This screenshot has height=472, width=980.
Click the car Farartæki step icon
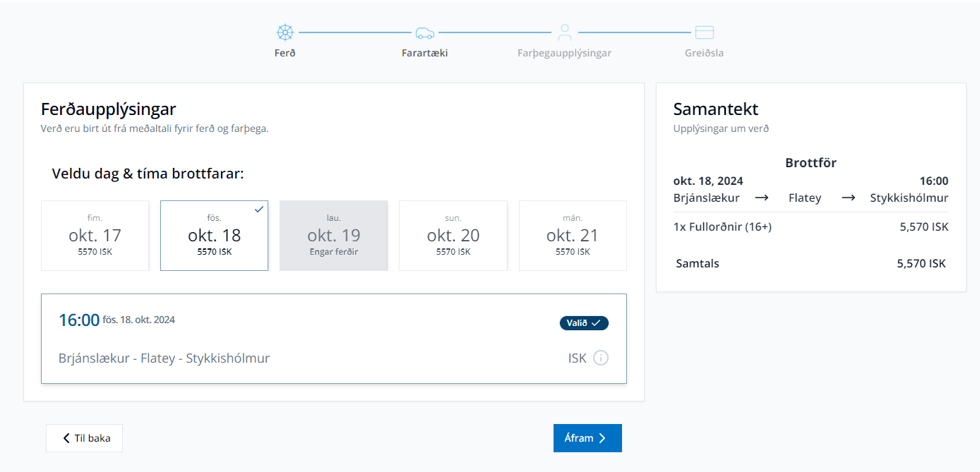pyautogui.click(x=425, y=32)
